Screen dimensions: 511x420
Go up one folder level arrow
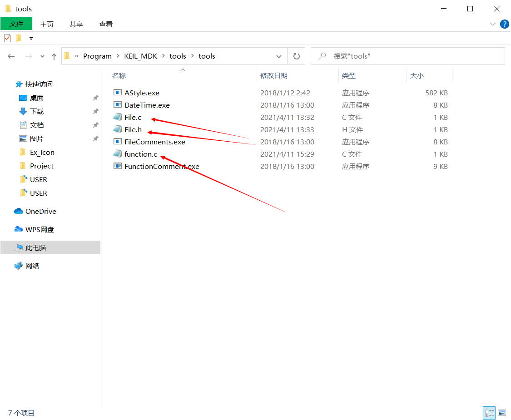[54, 56]
